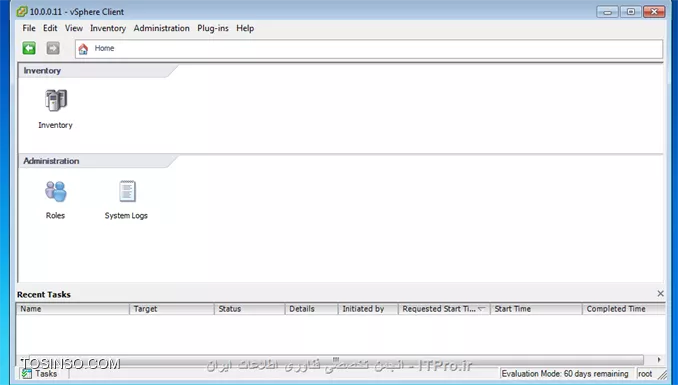
Task: Sort by the Status column header
Action: tap(249, 309)
